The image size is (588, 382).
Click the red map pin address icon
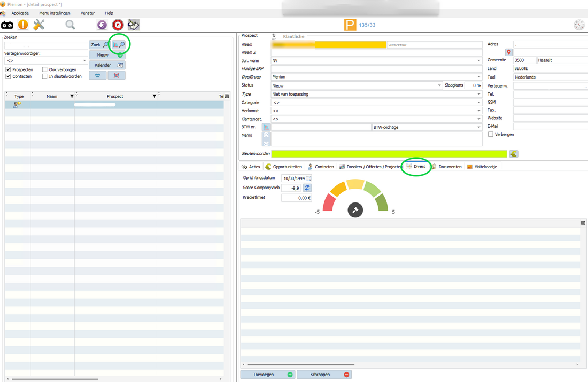(x=509, y=52)
